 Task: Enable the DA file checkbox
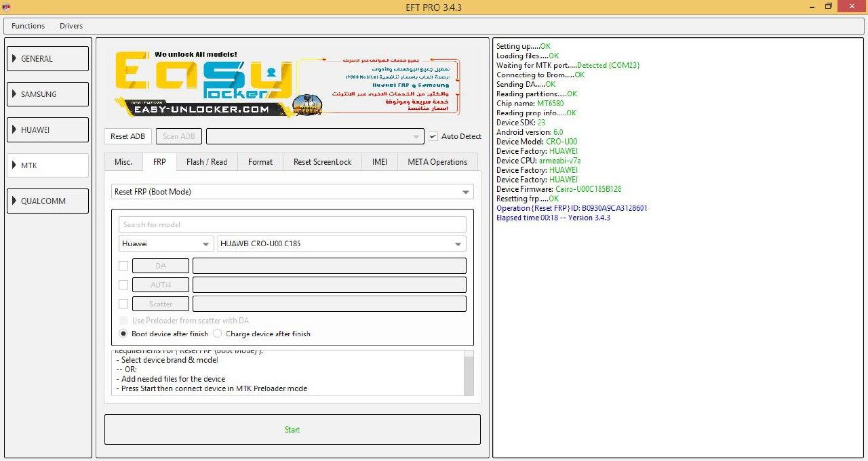(123, 266)
